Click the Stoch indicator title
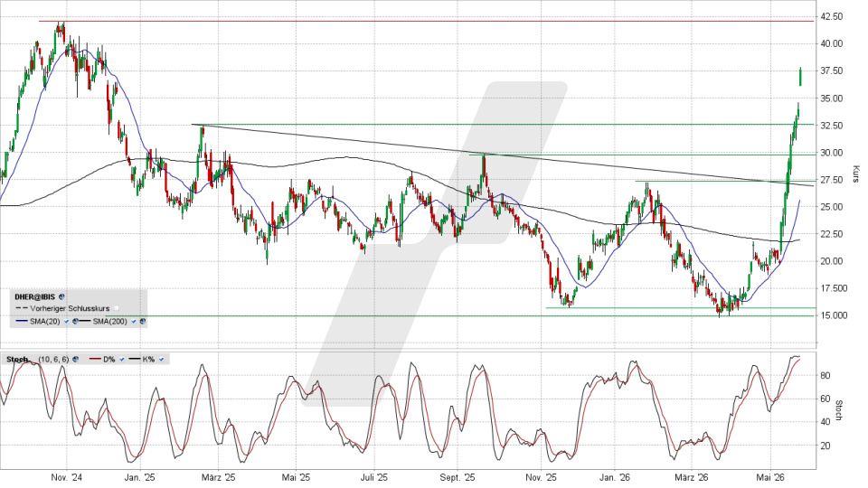Screen dimensions: 868x488 [17, 359]
